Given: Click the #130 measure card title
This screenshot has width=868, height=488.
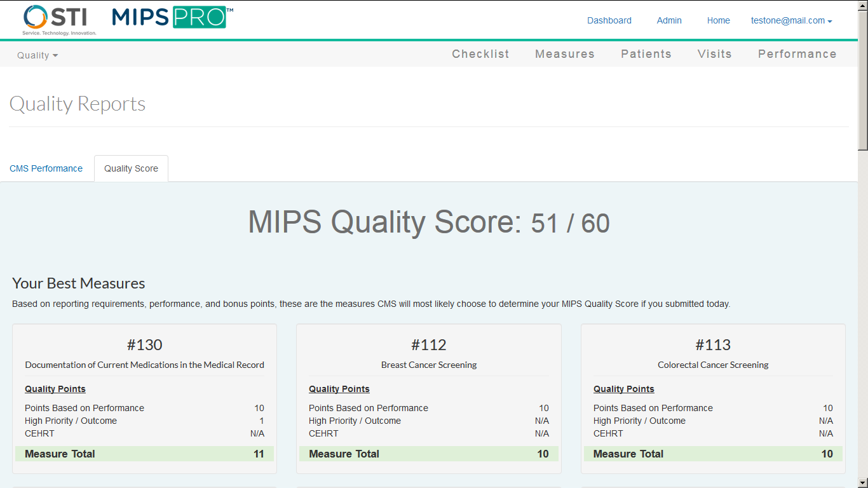Looking at the screenshot, I should tap(144, 345).
